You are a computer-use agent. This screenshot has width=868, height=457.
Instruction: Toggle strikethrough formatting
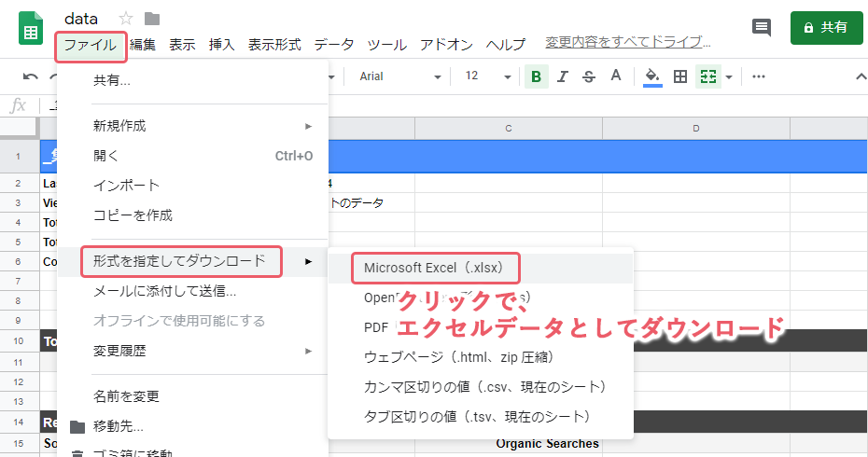coord(588,76)
